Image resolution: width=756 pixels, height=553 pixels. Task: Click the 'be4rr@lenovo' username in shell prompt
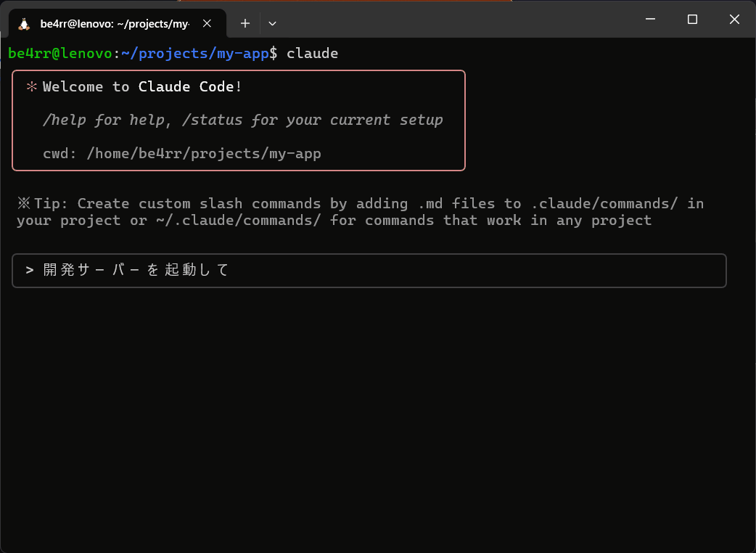pyautogui.click(x=60, y=53)
